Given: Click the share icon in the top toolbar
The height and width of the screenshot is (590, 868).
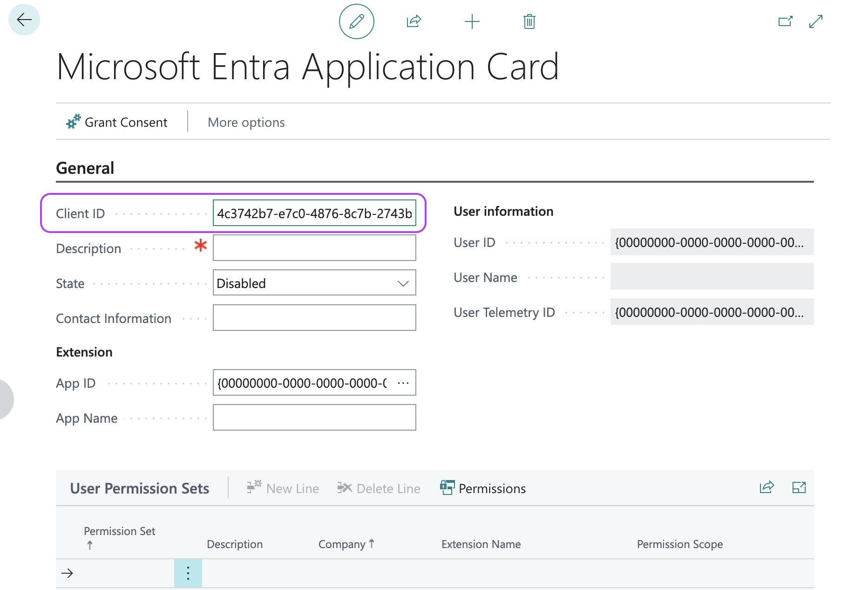Looking at the screenshot, I should pos(414,21).
